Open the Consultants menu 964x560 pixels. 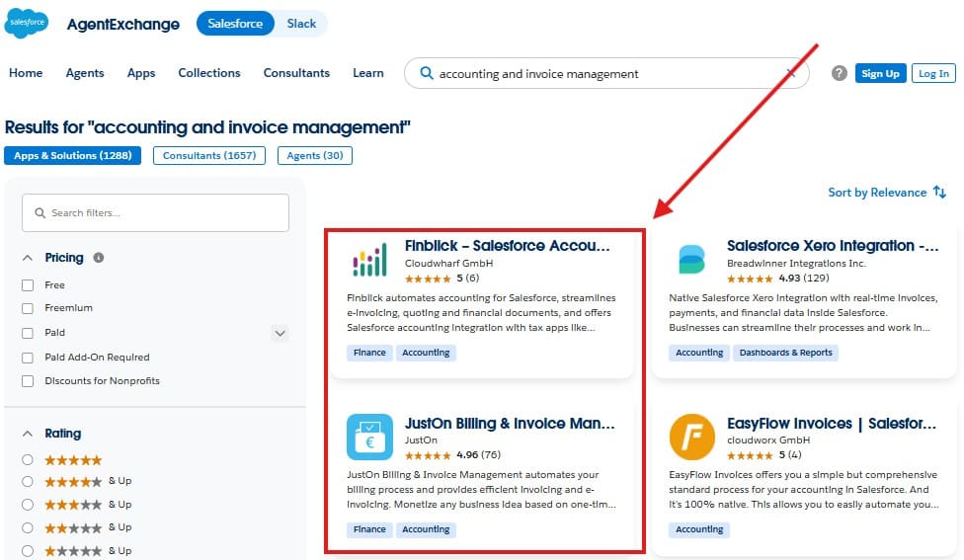coord(296,72)
